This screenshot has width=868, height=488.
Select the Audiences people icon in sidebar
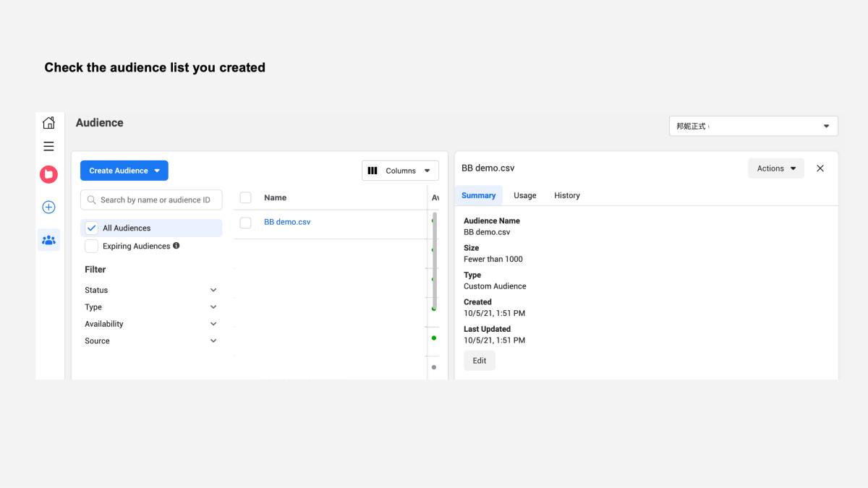coord(48,239)
